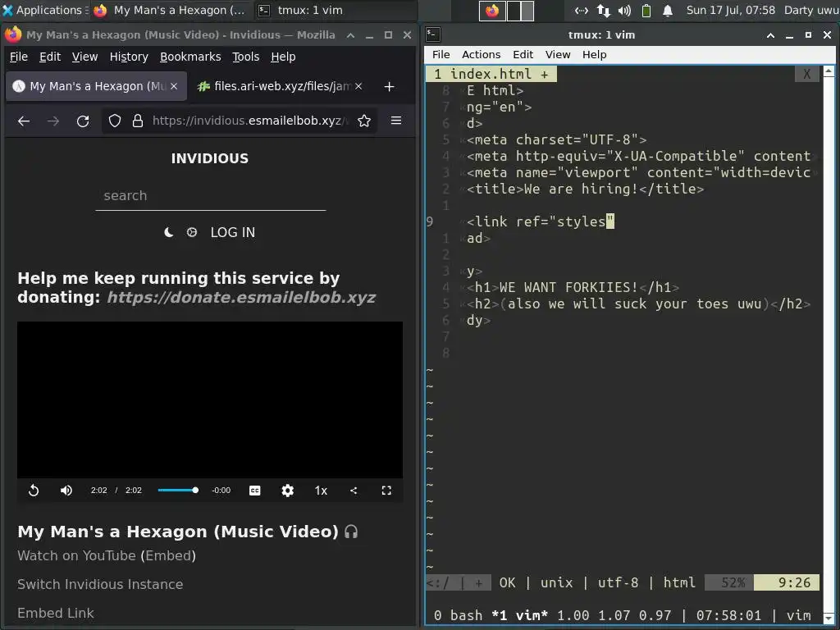Viewport: 840px width, 630px height.
Task: Switch to Firefox taskbar window button
Action: (x=171, y=10)
